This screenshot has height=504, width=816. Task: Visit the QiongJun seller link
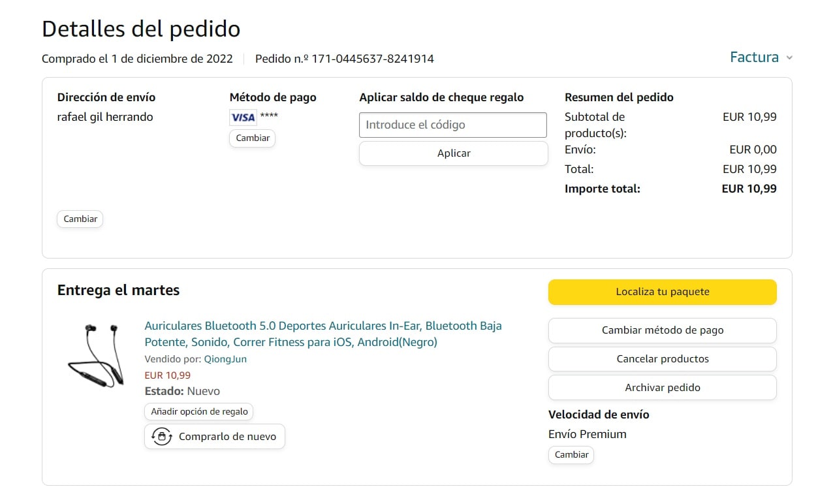click(x=225, y=359)
